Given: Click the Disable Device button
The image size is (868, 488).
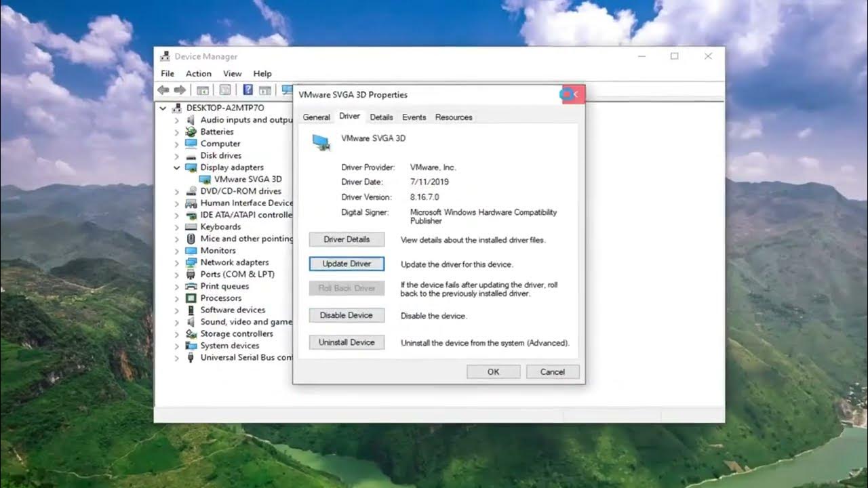Looking at the screenshot, I should coord(347,315).
